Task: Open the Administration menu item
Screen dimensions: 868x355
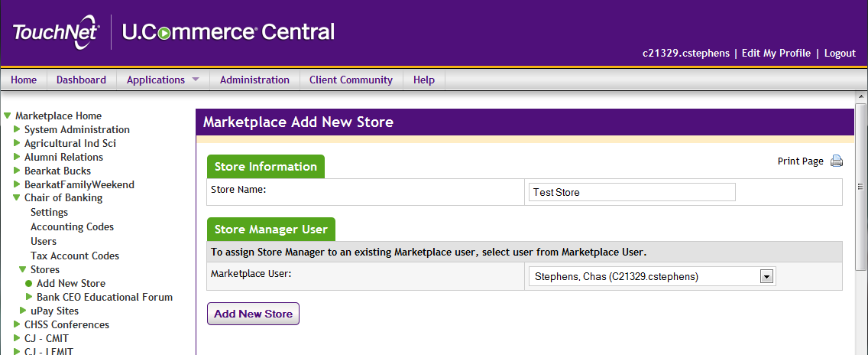Action: coord(254,80)
